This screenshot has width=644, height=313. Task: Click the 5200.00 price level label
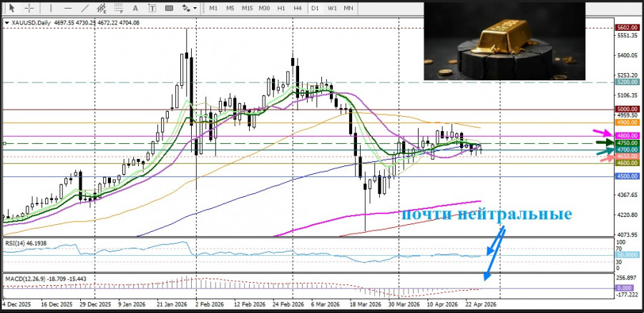(627, 82)
